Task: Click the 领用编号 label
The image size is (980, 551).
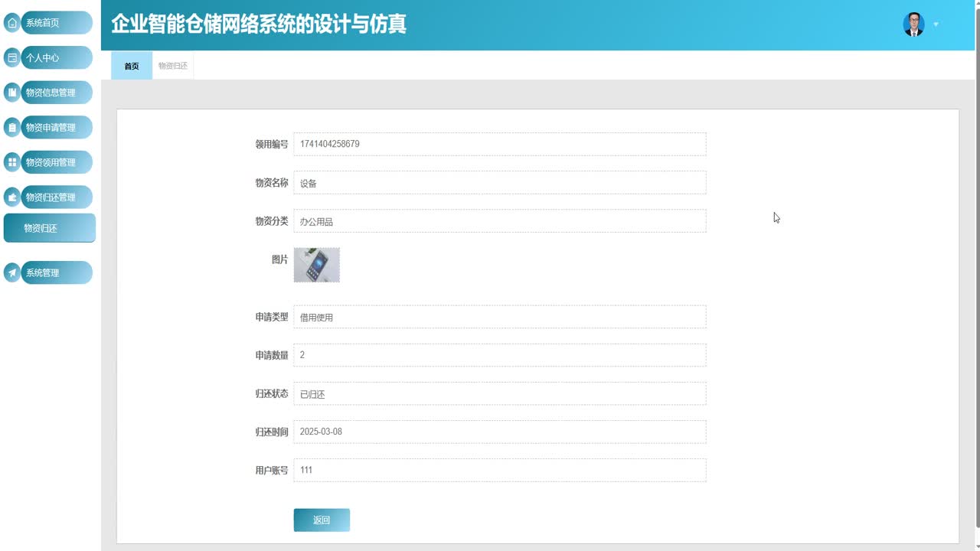Action: pos(272,144)
